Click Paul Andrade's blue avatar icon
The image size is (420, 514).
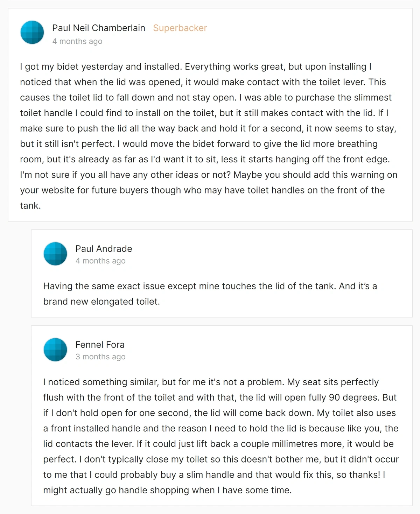[55, 254]
